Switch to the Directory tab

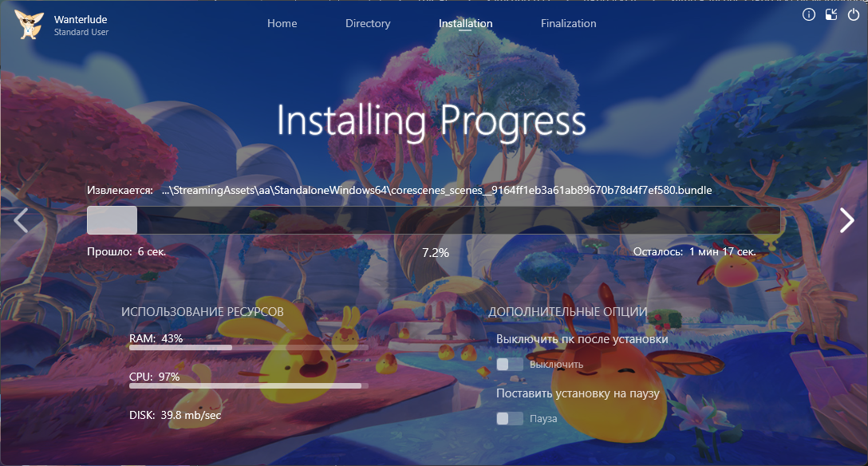pos(368,24)
